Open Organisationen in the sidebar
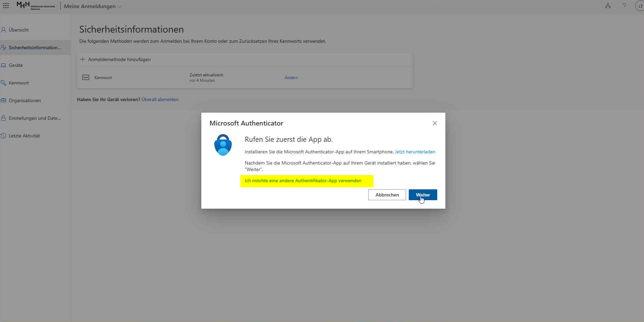Screen dimensions: 644x322 35,100
